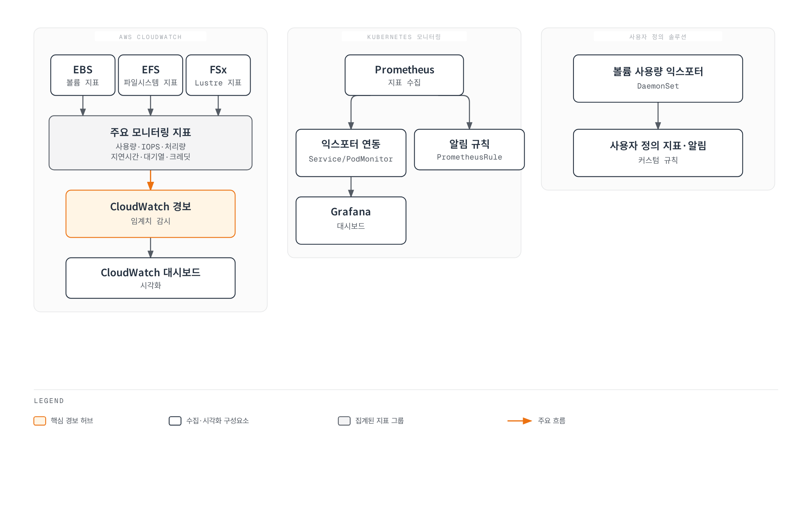Image resolution: width=812 pixels, height=508 pixels.
Task: Select the 볼륨 사용량 익스포터 DaemonSet node
Action: pos(658,78)
